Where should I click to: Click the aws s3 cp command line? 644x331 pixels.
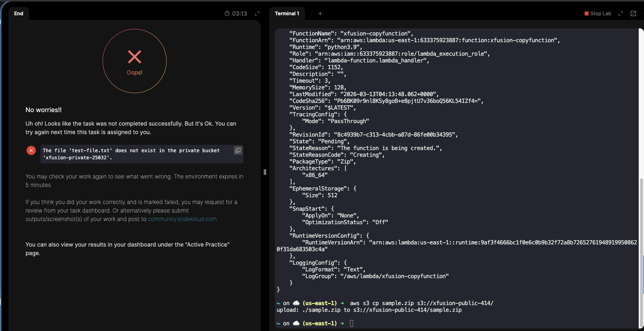click(421, 303)
